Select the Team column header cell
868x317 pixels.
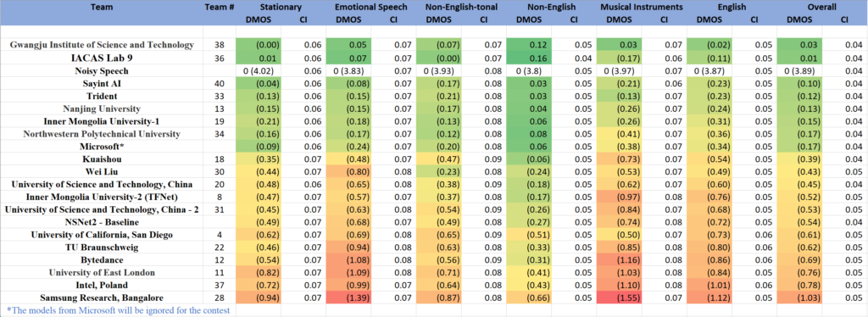point(102,7)
